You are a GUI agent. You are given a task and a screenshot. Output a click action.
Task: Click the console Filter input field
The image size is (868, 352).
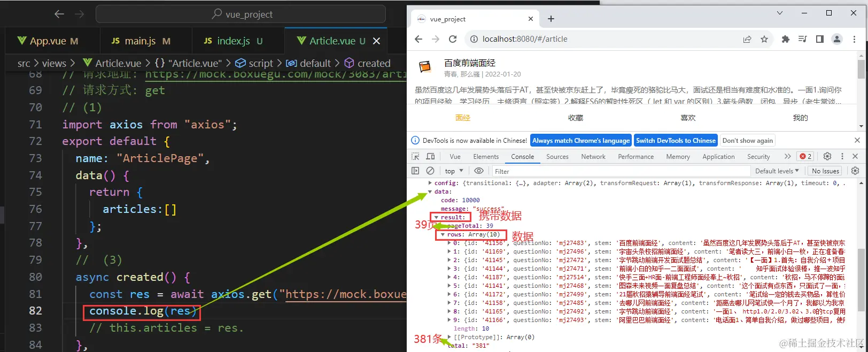click(x=621, y=171)
